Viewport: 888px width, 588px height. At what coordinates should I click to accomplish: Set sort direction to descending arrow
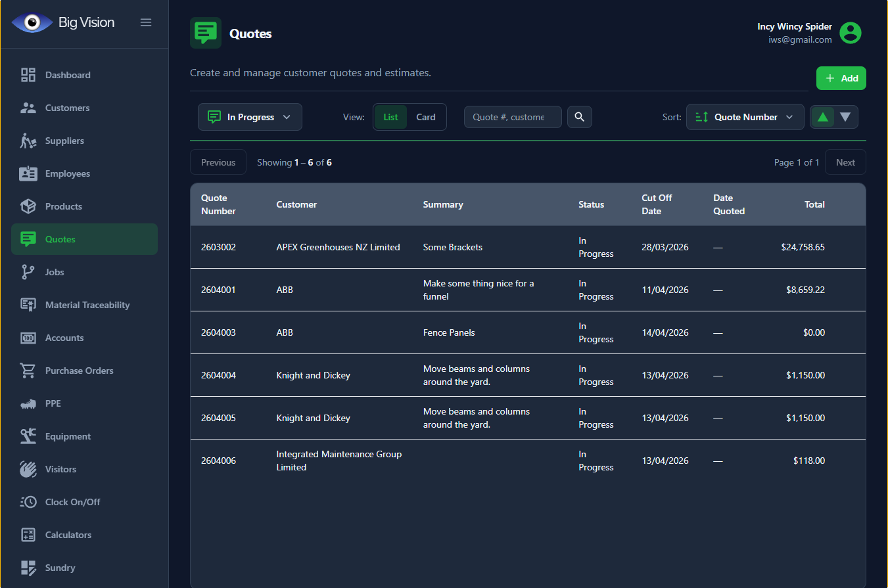[845, 117]
